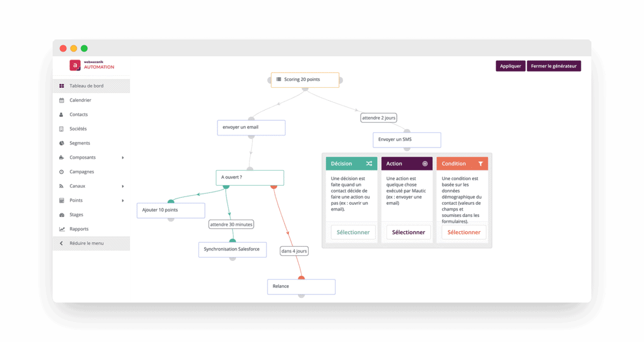Go to Contacts in sidebar
644x342 pixels.
pyautogui.click(x=91, y=114)
